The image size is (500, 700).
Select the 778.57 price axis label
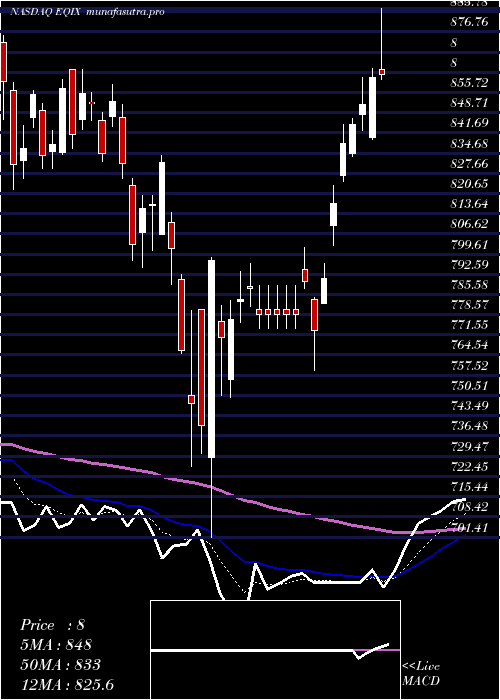[x=469, y=304]
